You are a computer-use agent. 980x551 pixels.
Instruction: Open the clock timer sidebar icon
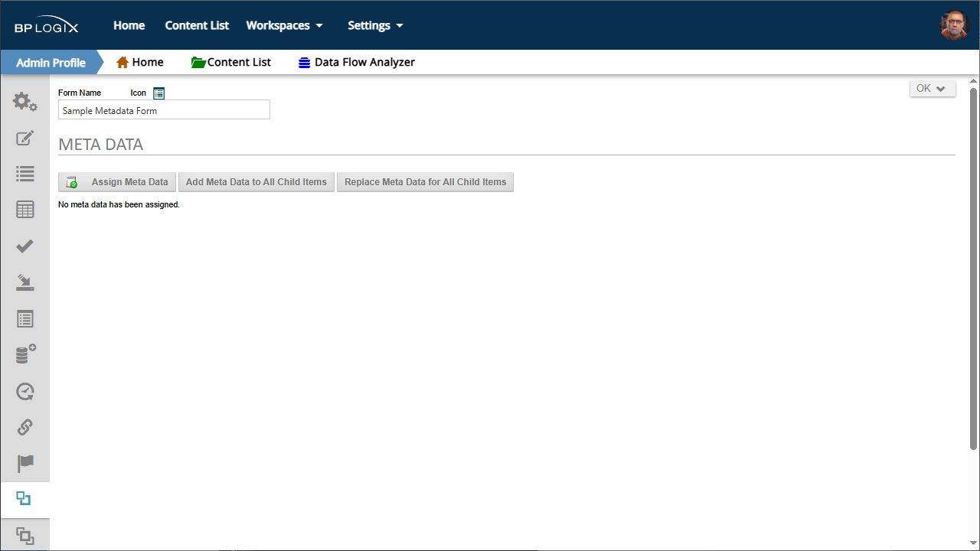[x=24, y=392]
